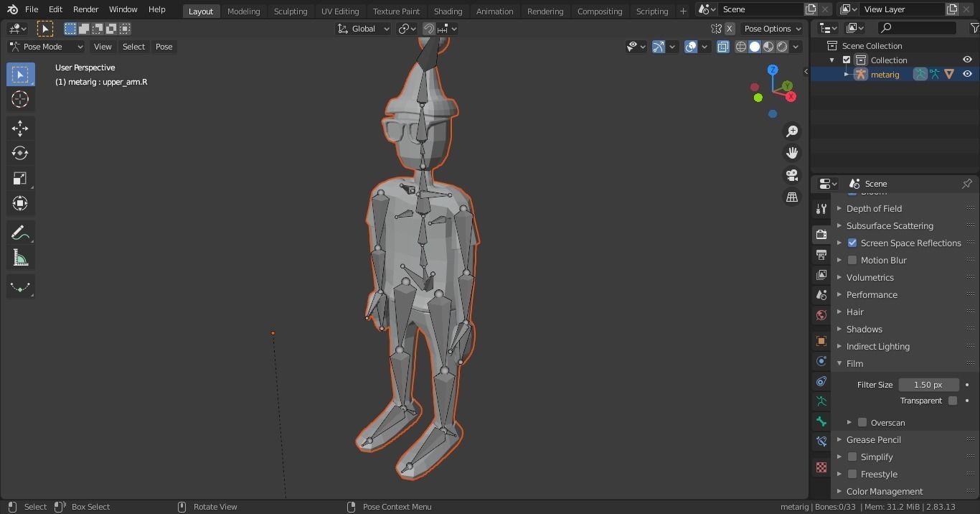Click the pan view hand icon
Viewport: 980px width, 514px height.
pos(792,153)
